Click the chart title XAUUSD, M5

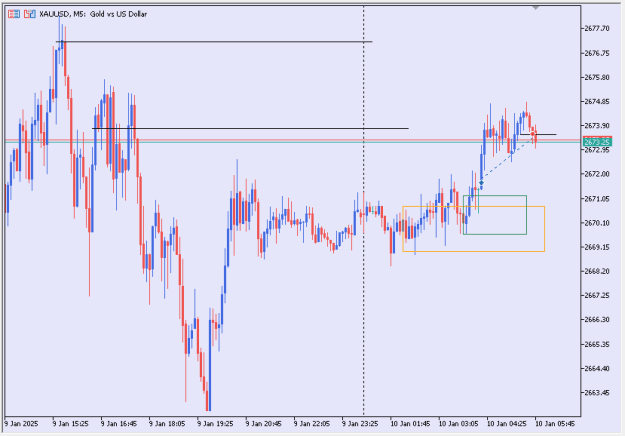(62, 14)
